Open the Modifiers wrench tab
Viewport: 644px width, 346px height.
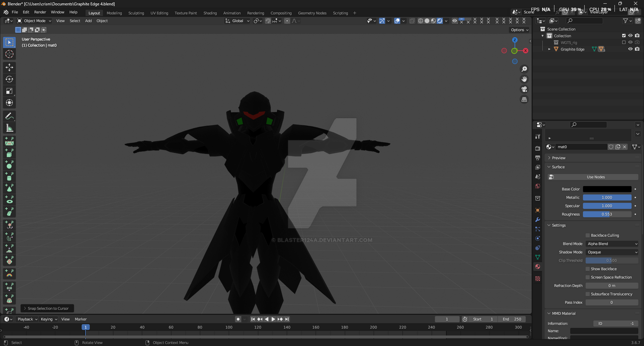pos(538,220)
